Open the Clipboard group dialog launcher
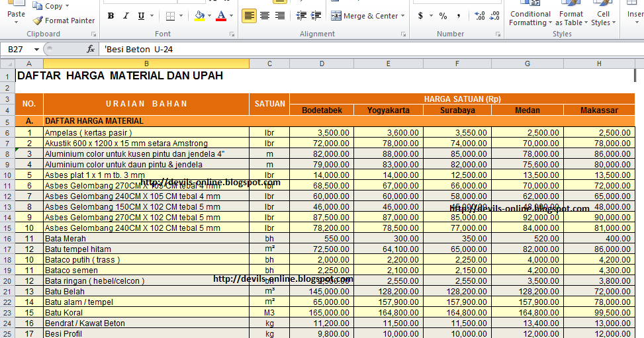The width and height of the screenshot is (644, 338). click(93, 34)
